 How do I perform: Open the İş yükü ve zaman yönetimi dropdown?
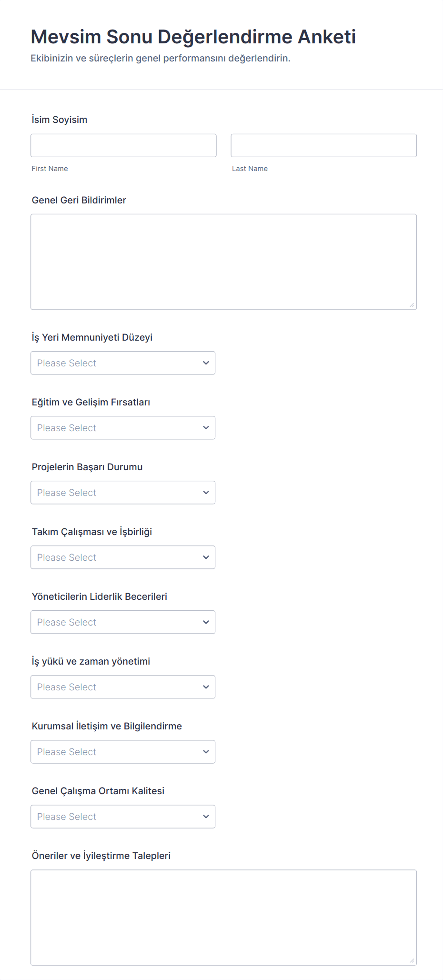click(123, 687)
